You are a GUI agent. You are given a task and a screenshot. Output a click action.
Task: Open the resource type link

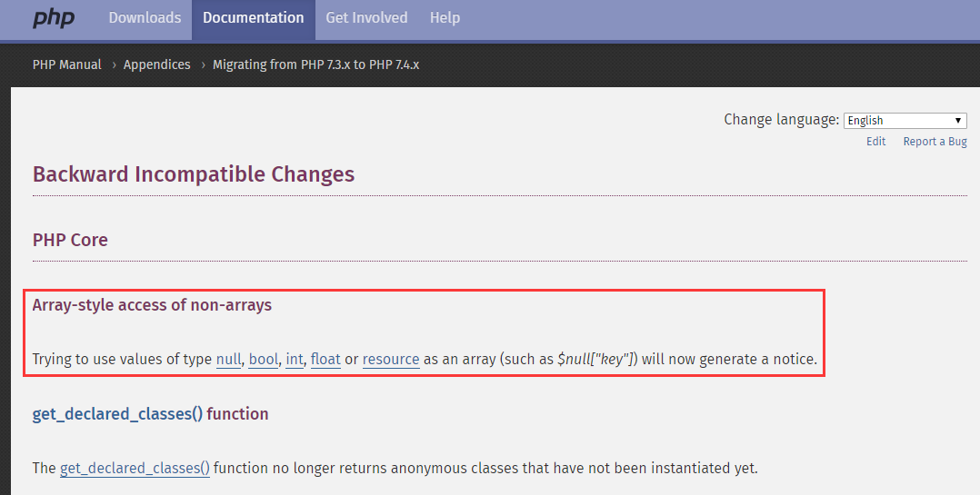pos(391,359)
